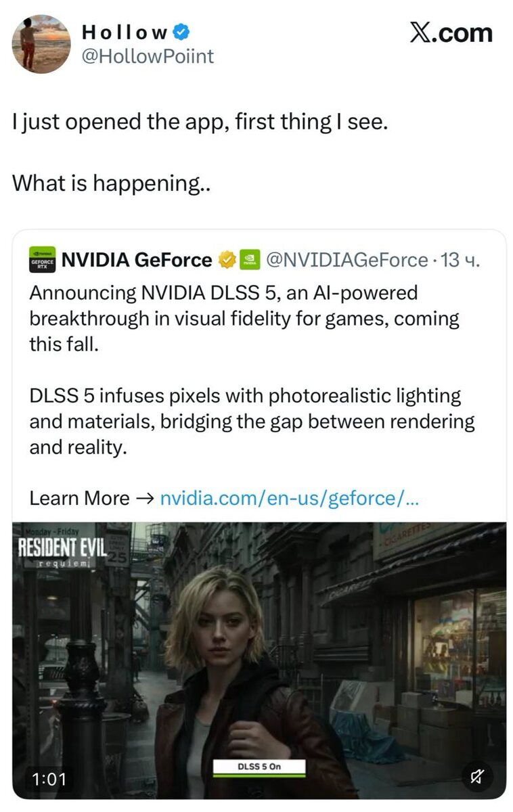Open the NVIDIA GeForce RTX profile avatar
This screenshot has height=812, width=513.
point(41,259)
